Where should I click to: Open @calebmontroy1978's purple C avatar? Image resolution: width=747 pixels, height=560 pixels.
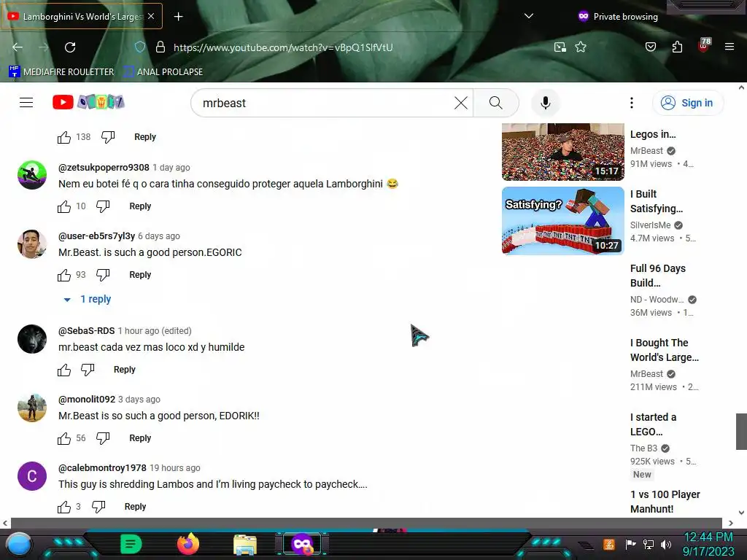[x=32, y=475]
